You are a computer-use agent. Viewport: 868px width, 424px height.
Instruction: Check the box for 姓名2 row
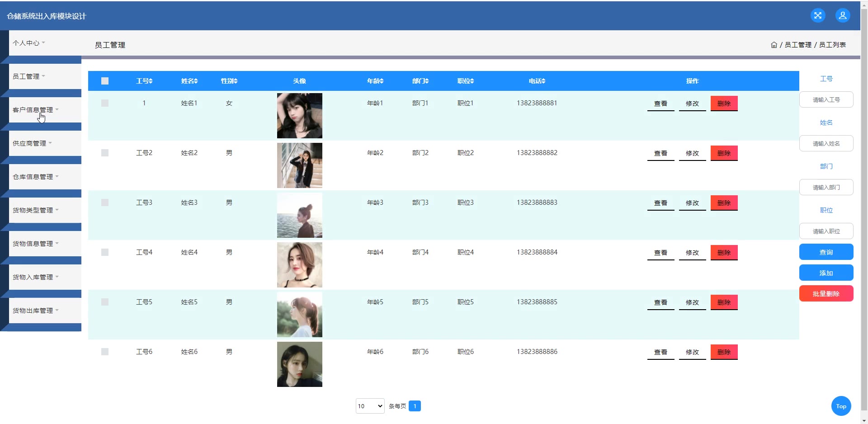pyautogui.click(x=105, y=153)
